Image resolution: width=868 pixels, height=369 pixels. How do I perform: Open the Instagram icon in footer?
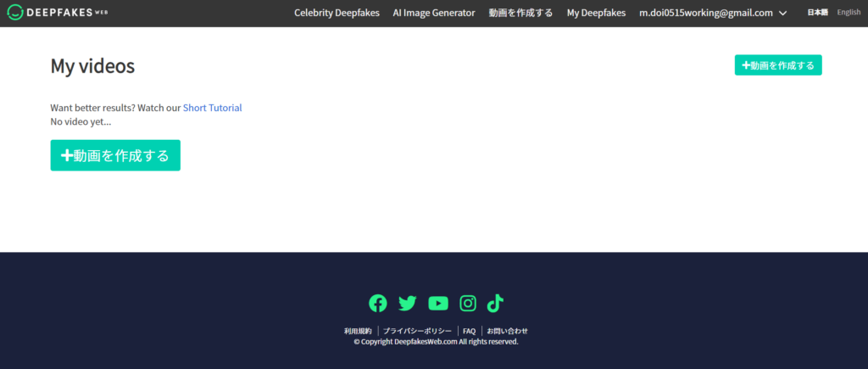(468, 303)
